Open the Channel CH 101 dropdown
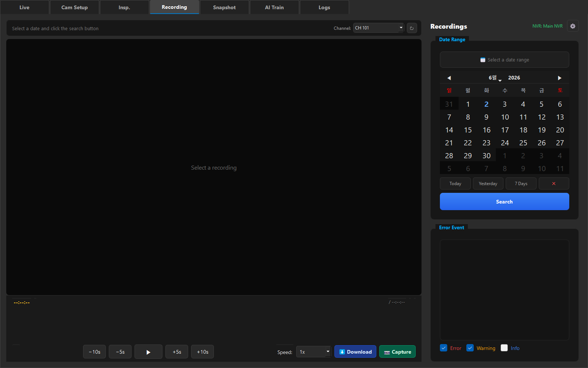 379,28
